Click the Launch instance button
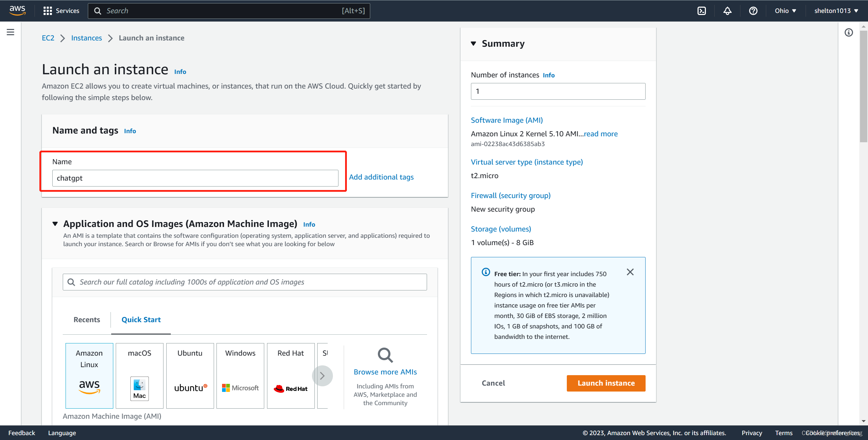868x440 pixels. click(x=606, y=383)
